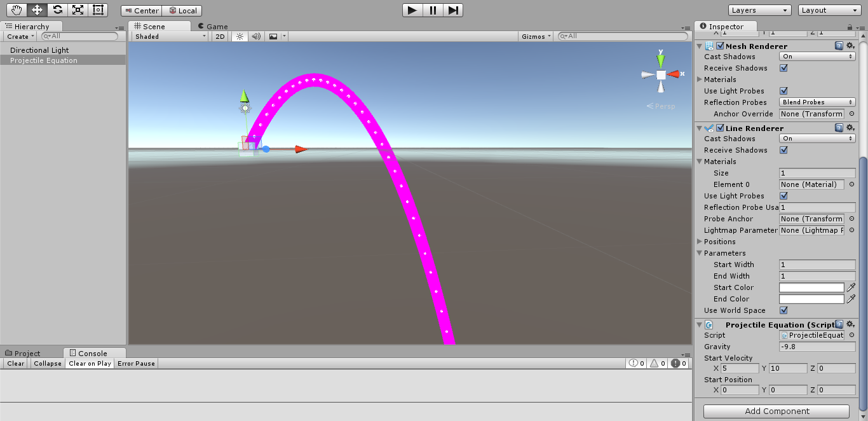The height and width of the screenshot is (421, 868).
Task: Toggle Scene view audio
Action: [x=255, y=36]
